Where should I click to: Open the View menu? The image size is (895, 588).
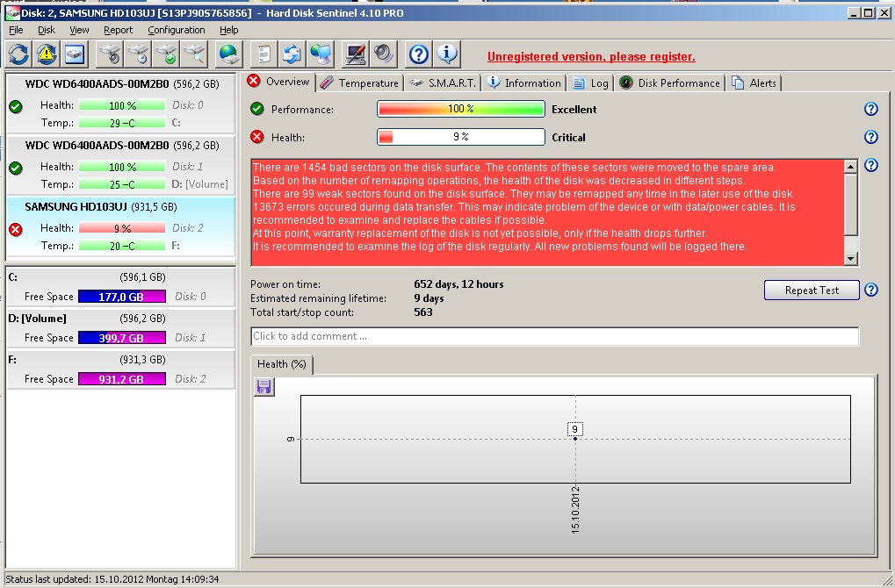pyautogui.click(x=79, y=30)
